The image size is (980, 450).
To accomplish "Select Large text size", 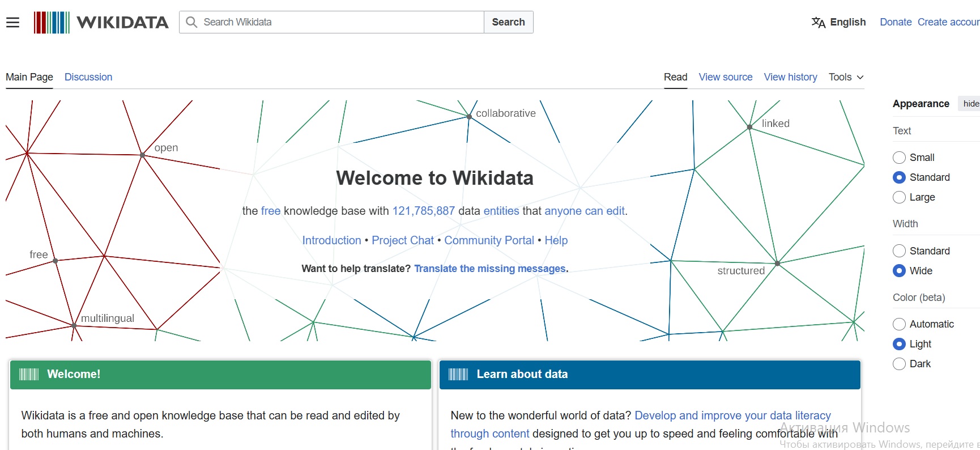I will (899, 197).
